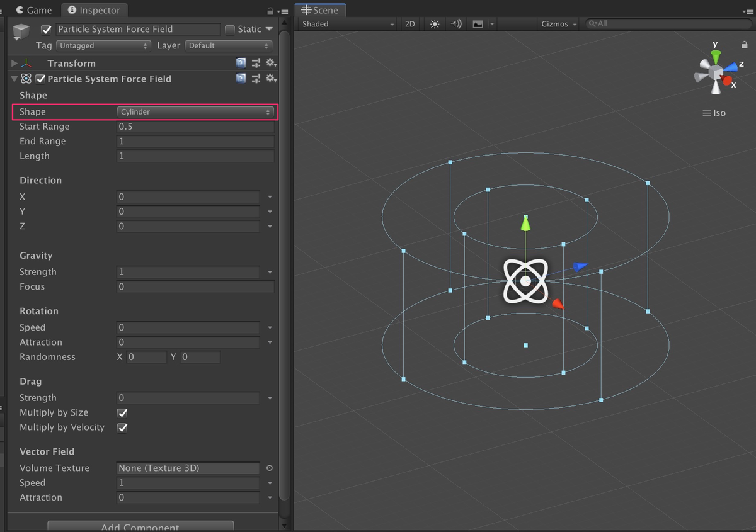Image resolution: width=756 pixels, height=532 pixels.
Task: Switch to the Game tab
Action: pos(34,10)
